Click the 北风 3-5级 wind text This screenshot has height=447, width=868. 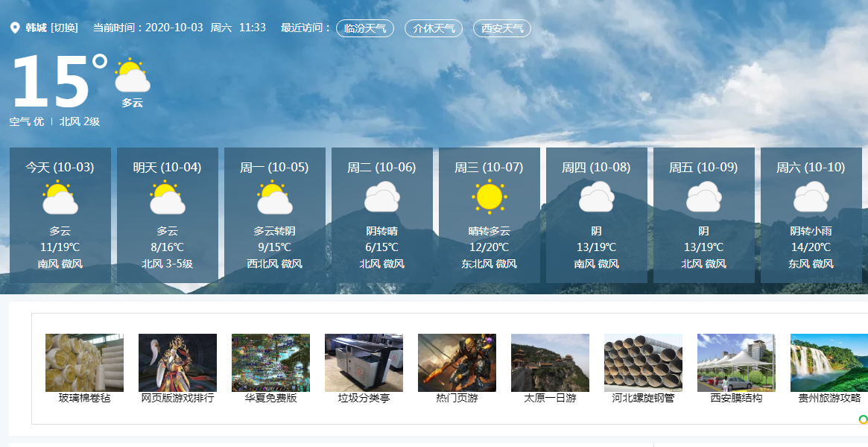pyautogui.click(x=167, y=264)
